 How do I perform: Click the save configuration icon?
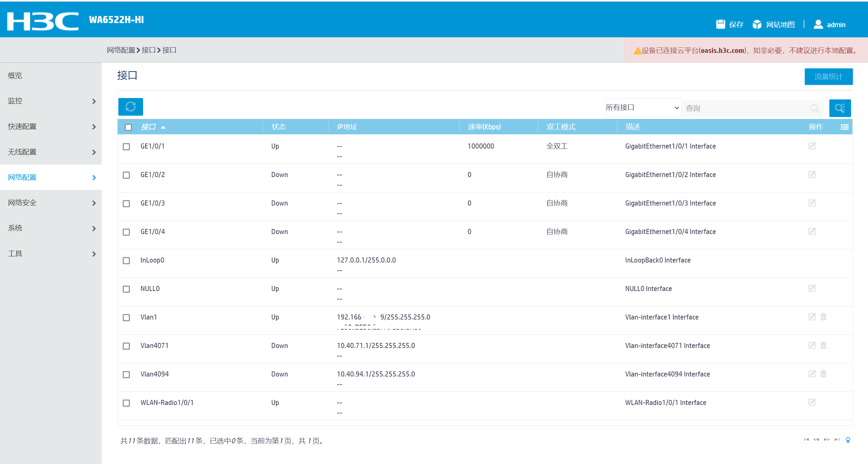coord(721,24)
